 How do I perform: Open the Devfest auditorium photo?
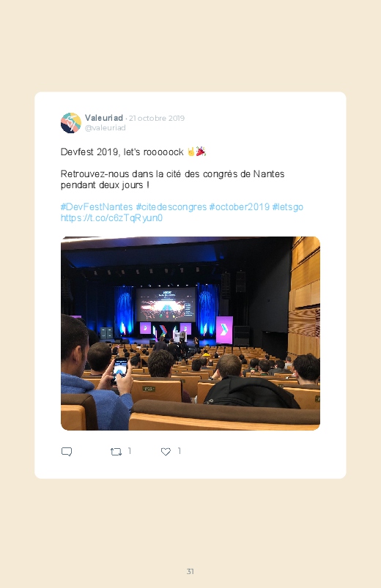coord(190,333)
